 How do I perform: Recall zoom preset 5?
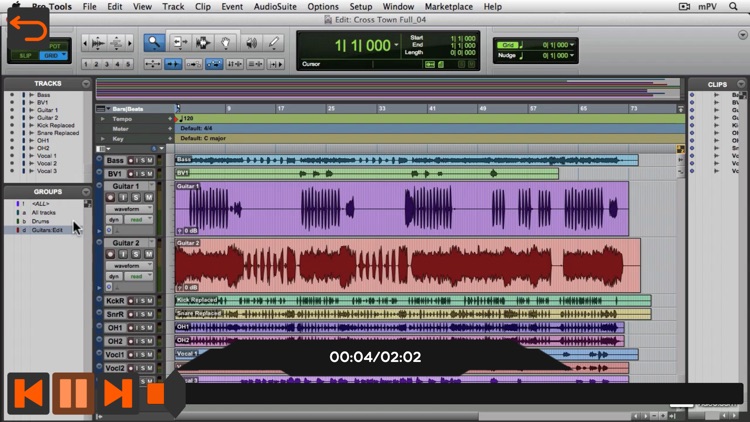coord(128,64)
